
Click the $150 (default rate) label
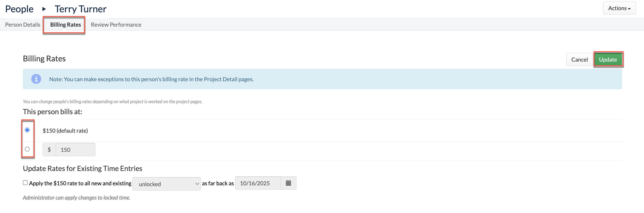click(x=65, y=130)
